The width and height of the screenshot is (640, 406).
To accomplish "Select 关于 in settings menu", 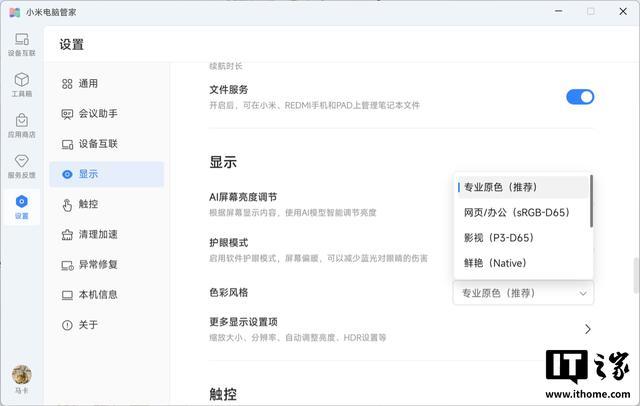I will coord(107,325).
